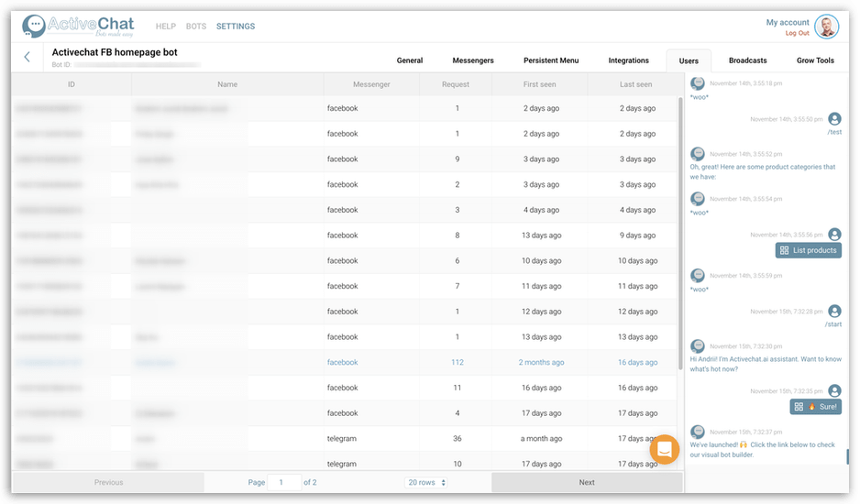Click the 'We've launched!' message
Viewport: 860px width, 504px height.
(763, 450)
